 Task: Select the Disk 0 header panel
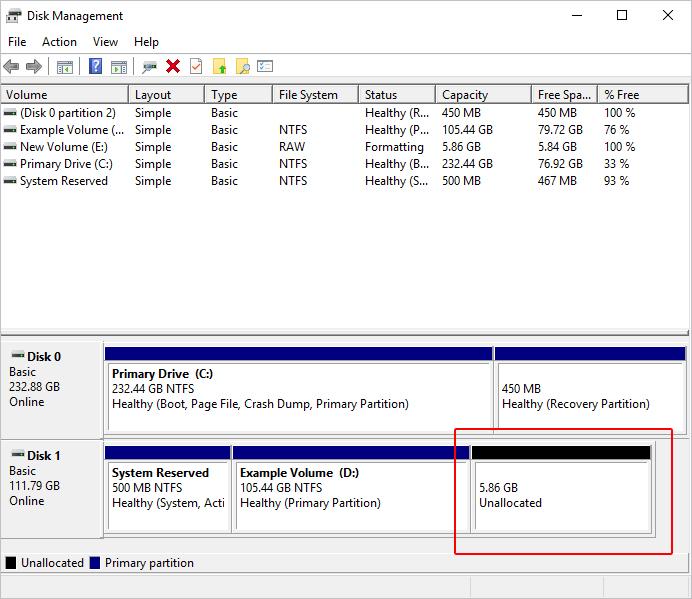[x=52, y=389]
